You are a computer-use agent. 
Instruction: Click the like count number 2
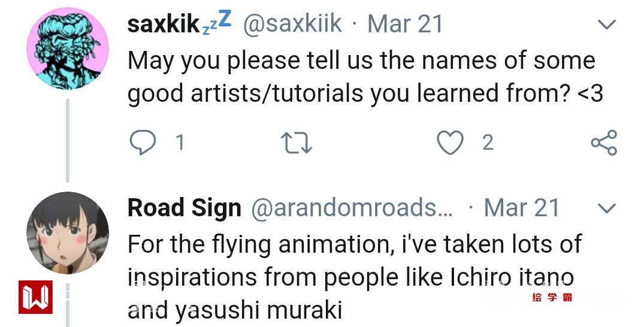(x=488, y=143)
